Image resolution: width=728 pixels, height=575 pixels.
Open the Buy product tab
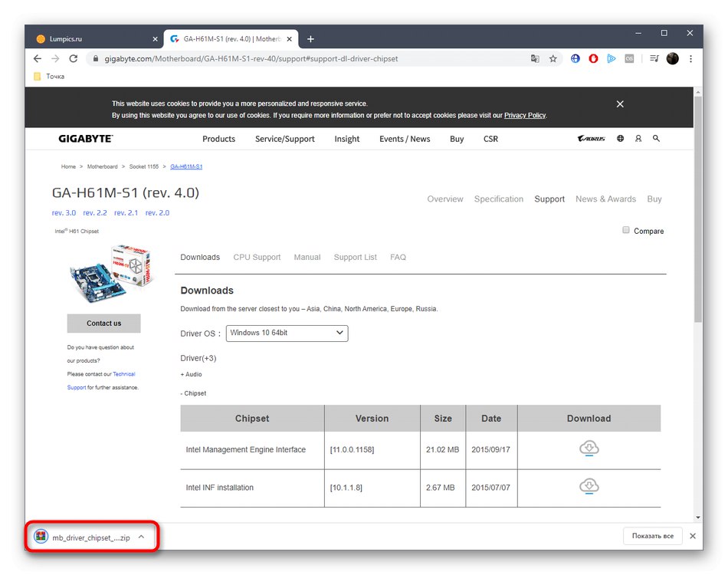654,199
